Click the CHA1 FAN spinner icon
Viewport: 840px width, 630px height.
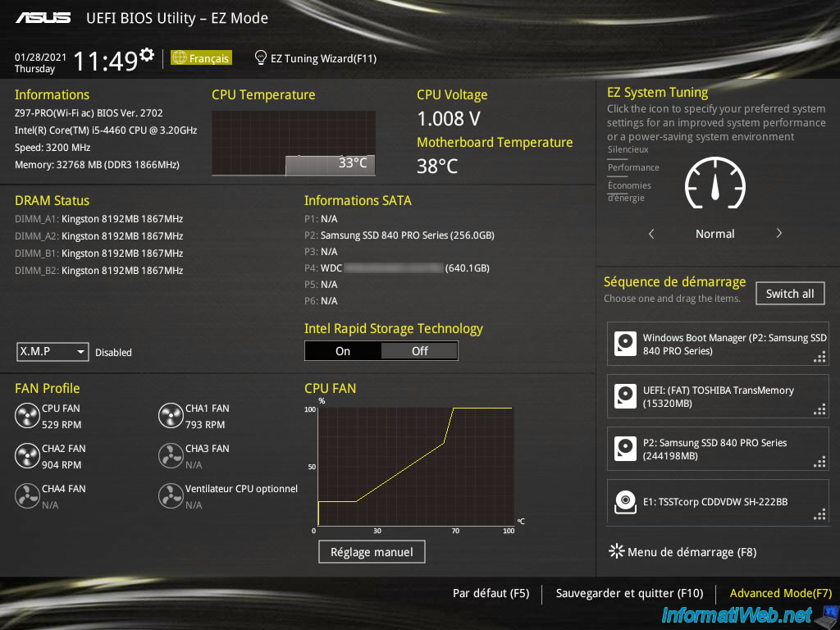(x=171, y=416)
